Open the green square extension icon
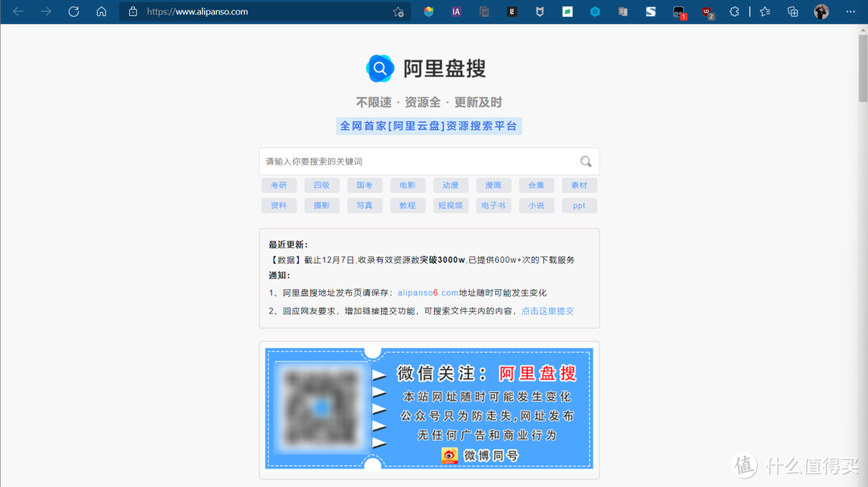The image size is (868, 487). tap(567, 11)
